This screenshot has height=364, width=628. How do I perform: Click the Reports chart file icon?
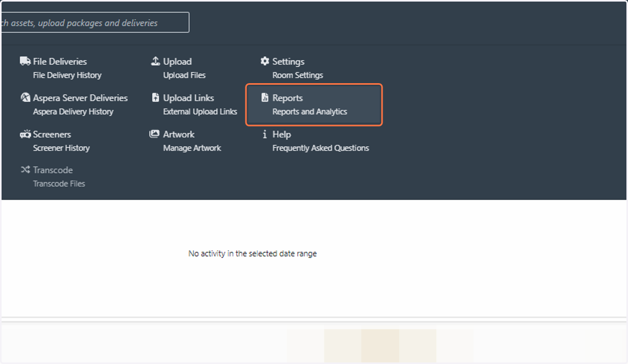(265, 98)
